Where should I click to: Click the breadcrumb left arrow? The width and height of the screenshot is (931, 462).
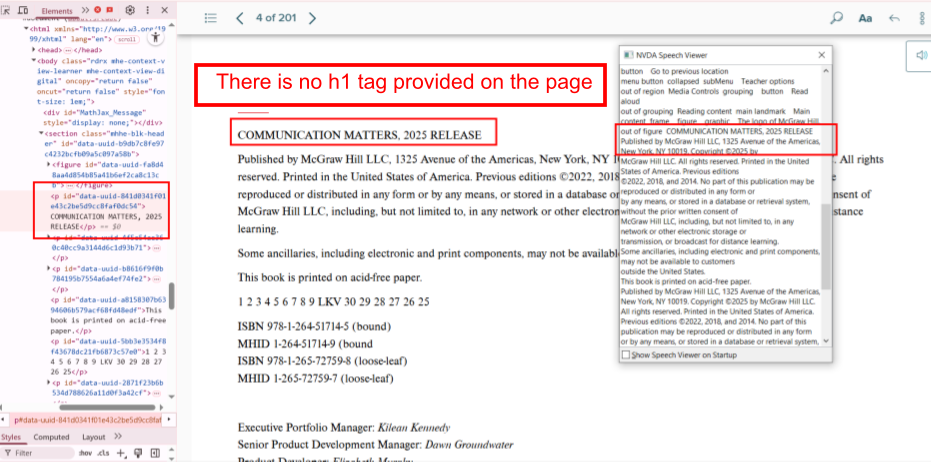tap(4, 420)
